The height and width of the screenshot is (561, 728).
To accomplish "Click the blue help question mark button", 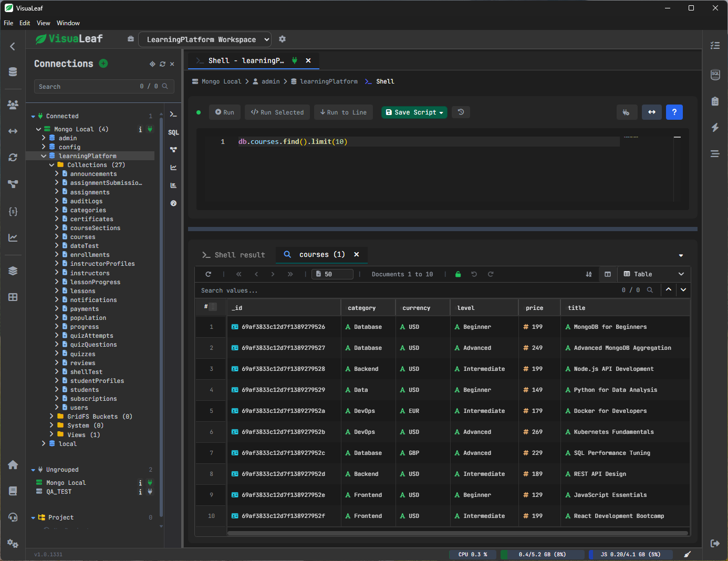I will (x=674, y=112).
